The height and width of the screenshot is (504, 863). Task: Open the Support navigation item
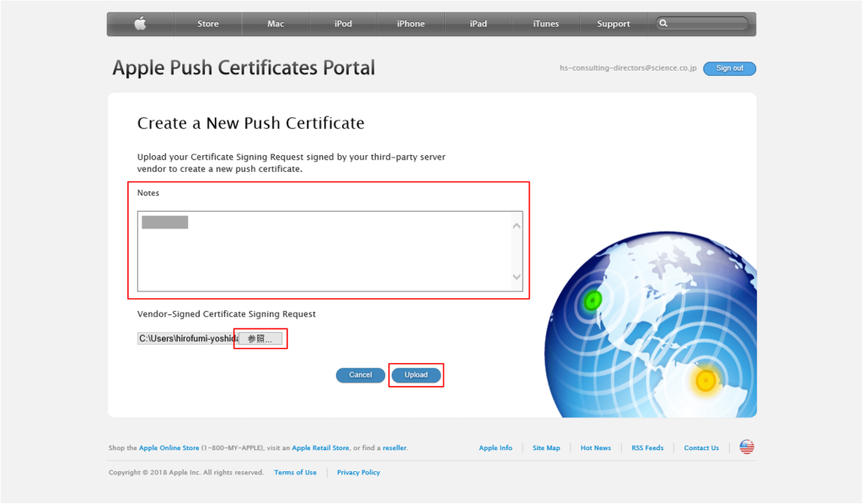pyautogui.click(x=614, y=24)
